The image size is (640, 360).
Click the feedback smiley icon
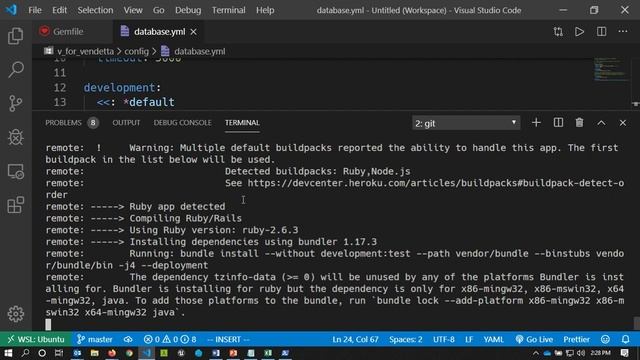click(605, 339)
